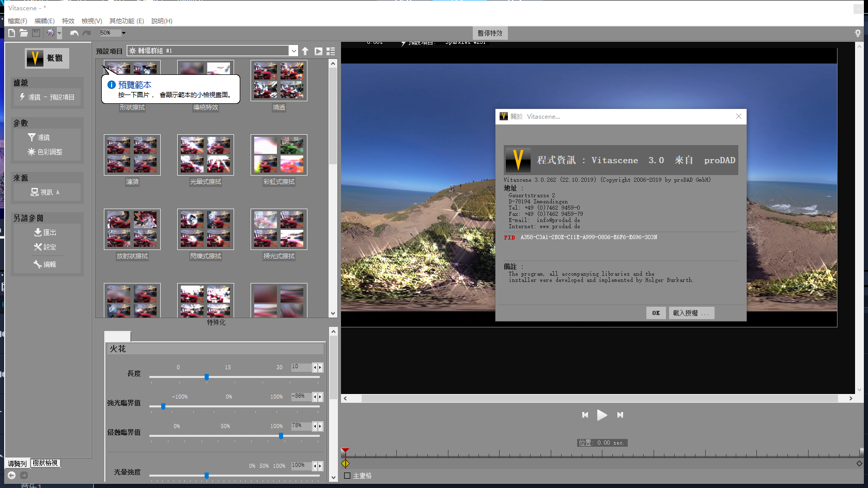This screenshot has width=868, height=488.
Task: Close the 關於 Vitascene dialog with X
Action: [739, 116]
